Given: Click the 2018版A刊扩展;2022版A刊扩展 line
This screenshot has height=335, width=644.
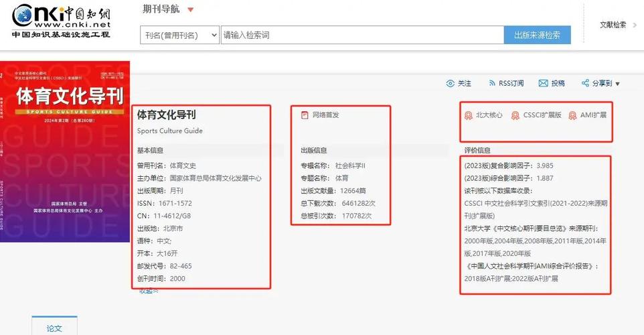Looking at the screenshot, I should [511, 279].
